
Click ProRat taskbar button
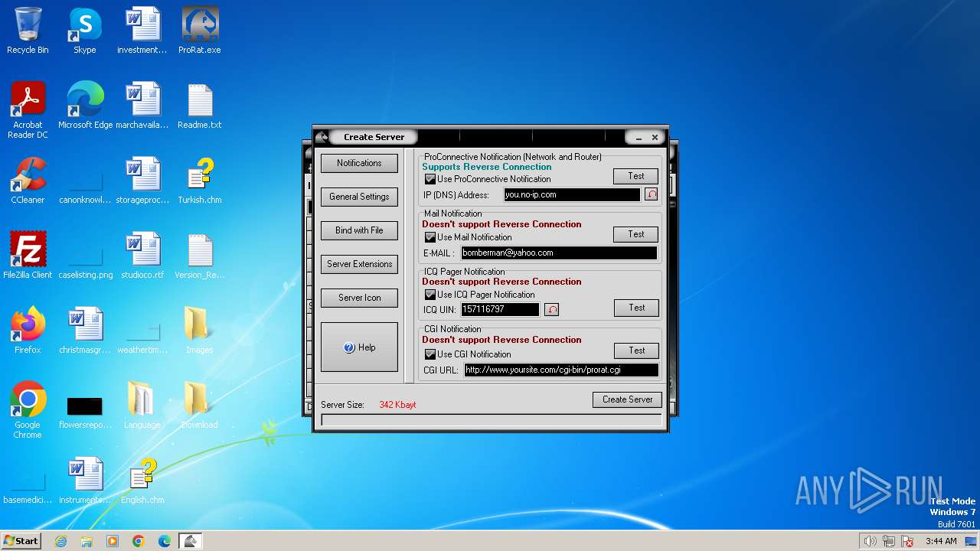point(191,541)
